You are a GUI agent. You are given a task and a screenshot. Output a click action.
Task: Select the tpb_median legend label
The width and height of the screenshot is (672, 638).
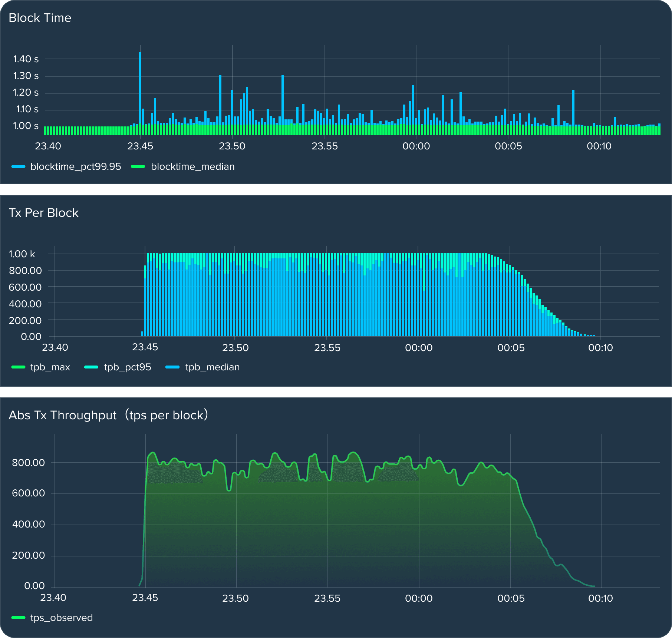[x=212, y=367]
